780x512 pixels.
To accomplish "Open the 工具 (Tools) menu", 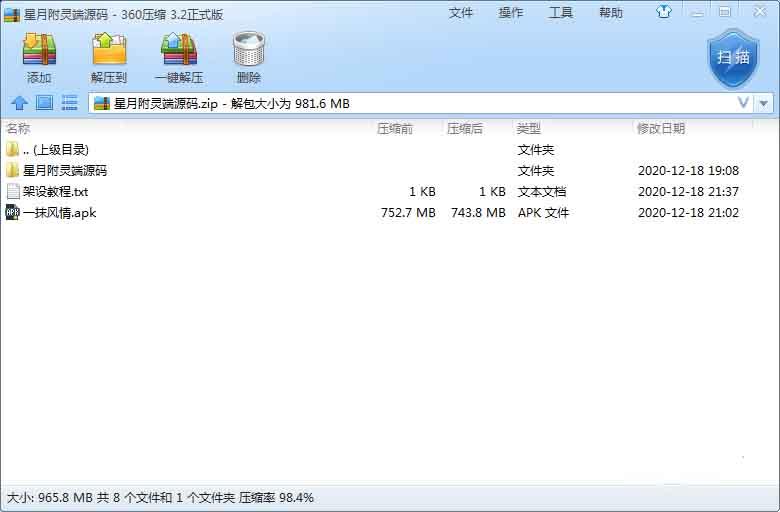I will 561,13.
